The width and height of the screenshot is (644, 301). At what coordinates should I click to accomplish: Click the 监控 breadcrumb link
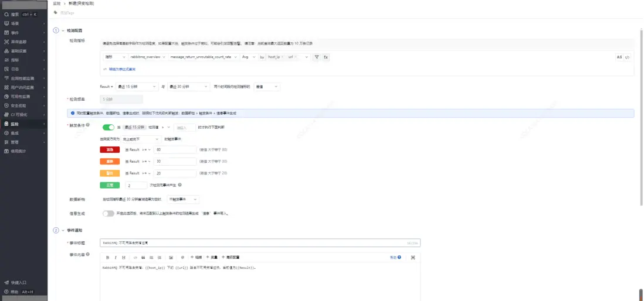pyautogui.click(x=56, y=4)
